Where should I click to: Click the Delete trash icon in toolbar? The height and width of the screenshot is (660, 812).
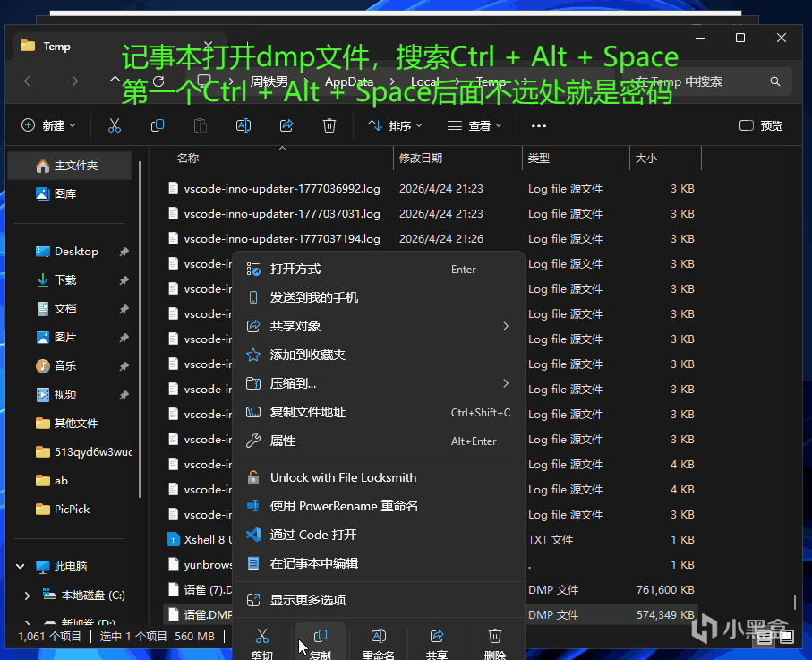tap(329, 125)
